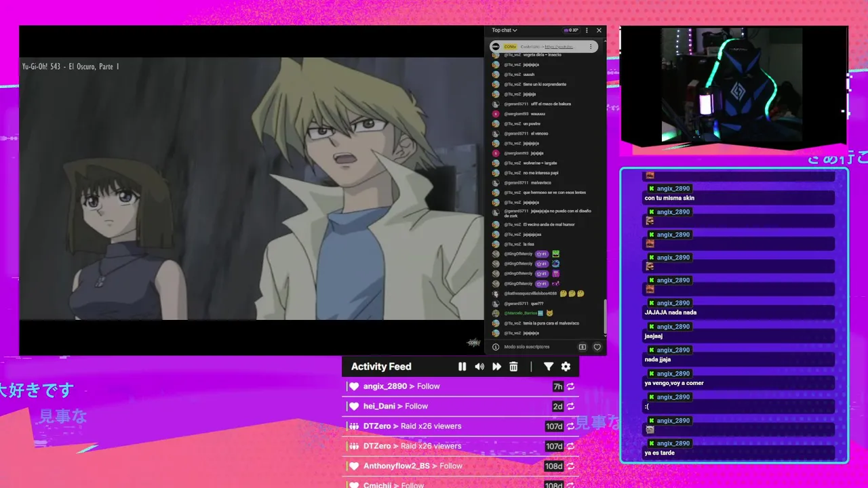
Task: Click overlay message 'jaajaaj'
Action: click(x=653, y=336)
